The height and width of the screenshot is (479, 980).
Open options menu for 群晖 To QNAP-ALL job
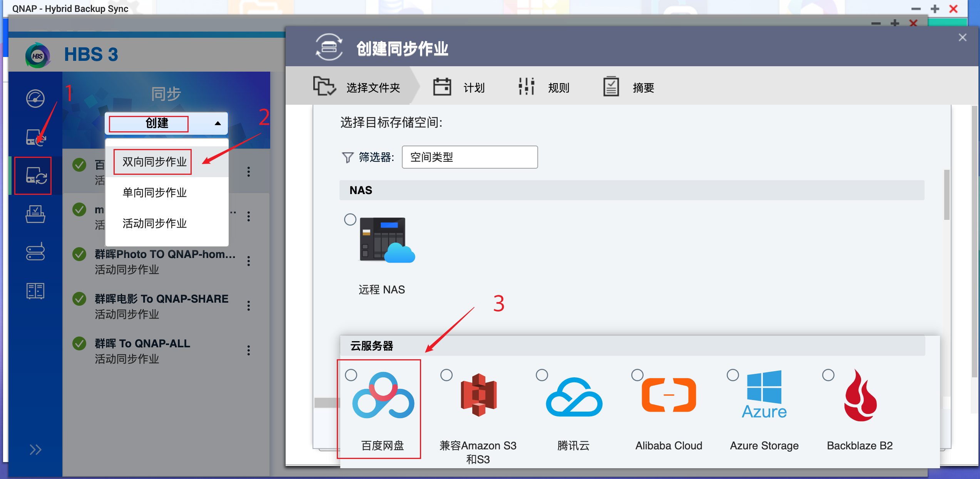(x=249, y=350)
